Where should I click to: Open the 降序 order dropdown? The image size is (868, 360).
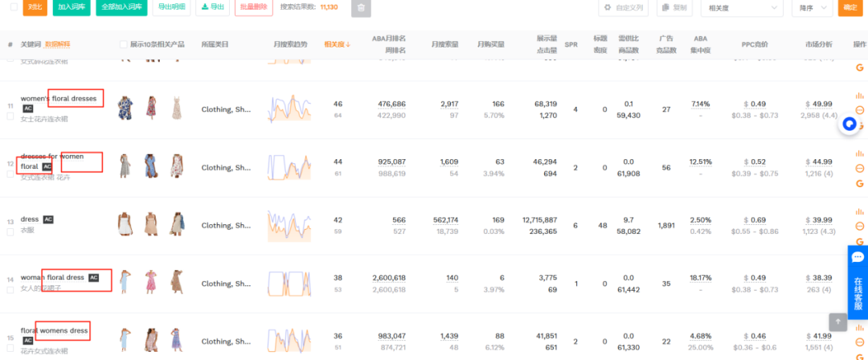(812, 8)
